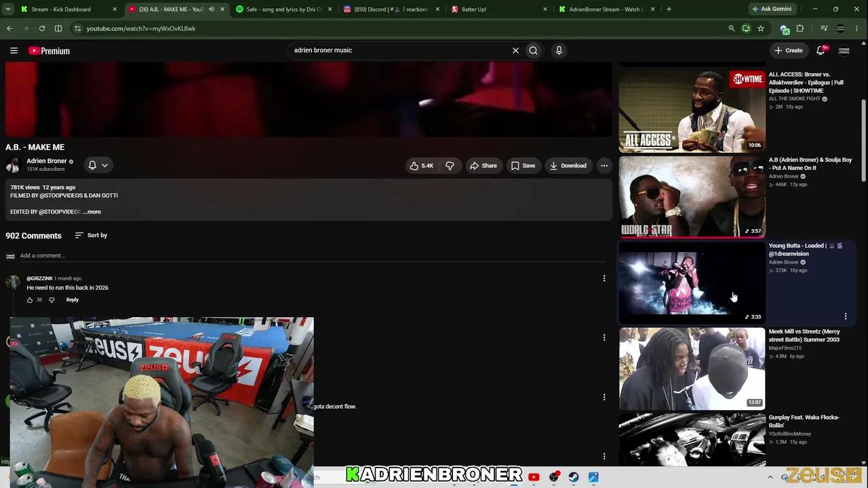Viewport: 868px width, 488px height.
Task: Click Create button on YouTube
Action: tap(789, 50)
